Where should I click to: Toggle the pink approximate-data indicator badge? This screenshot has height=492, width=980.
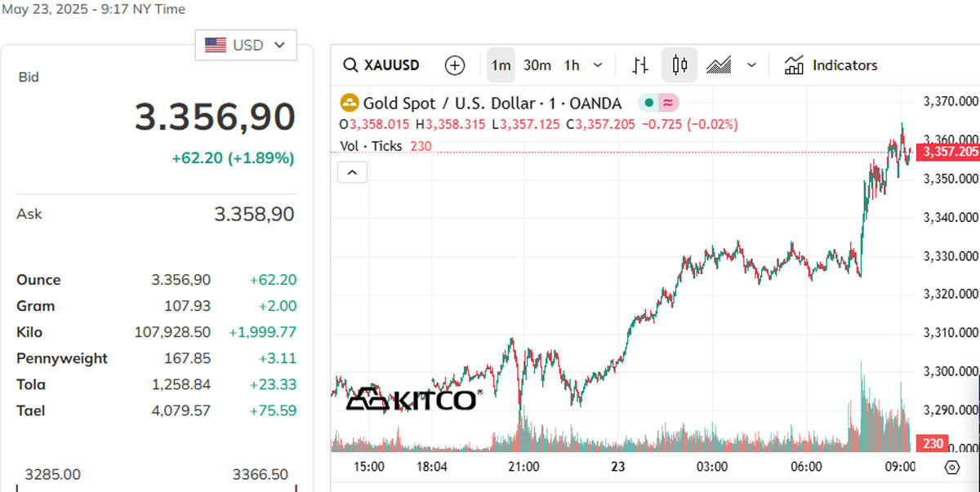[668, 103]
